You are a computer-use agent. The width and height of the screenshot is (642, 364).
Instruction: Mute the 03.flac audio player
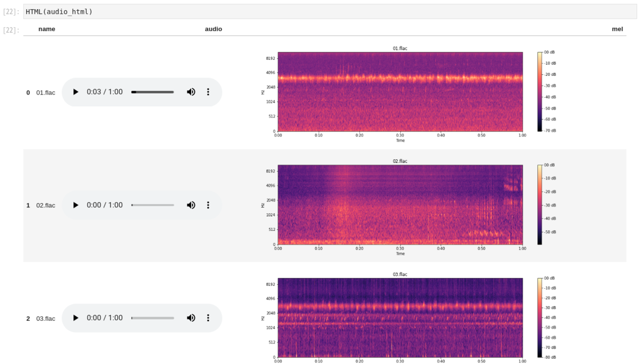click(191, 318)
